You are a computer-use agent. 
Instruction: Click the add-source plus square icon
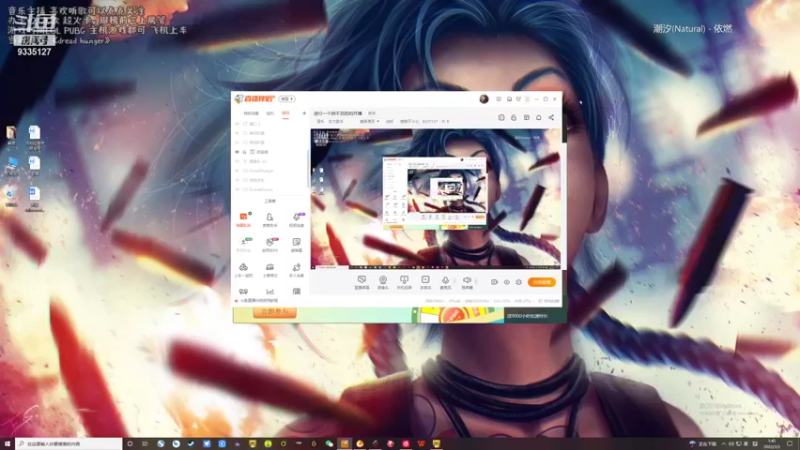coord(425,280)
